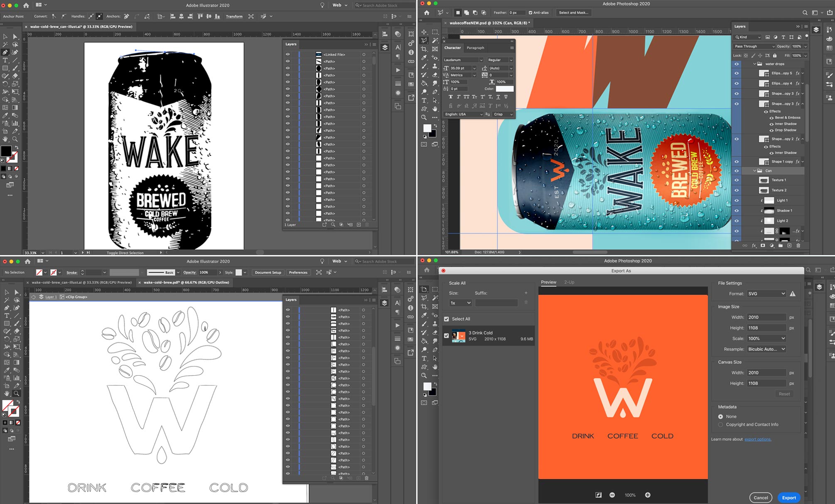This screenshot has height=504, width=835.
Task: Hide the water drops group in Photoshop
Action: (x=737, y=64)
